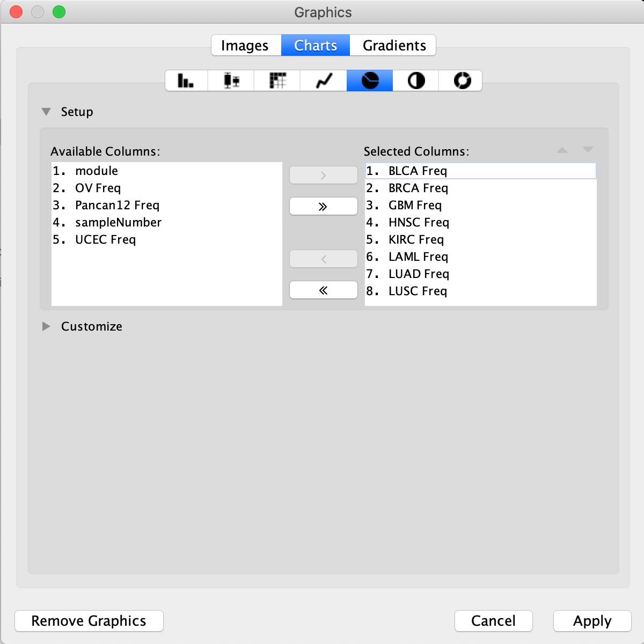Switch to the Gradients tab
The height and width of the screenshot is (644, 644).
[394, 46]
